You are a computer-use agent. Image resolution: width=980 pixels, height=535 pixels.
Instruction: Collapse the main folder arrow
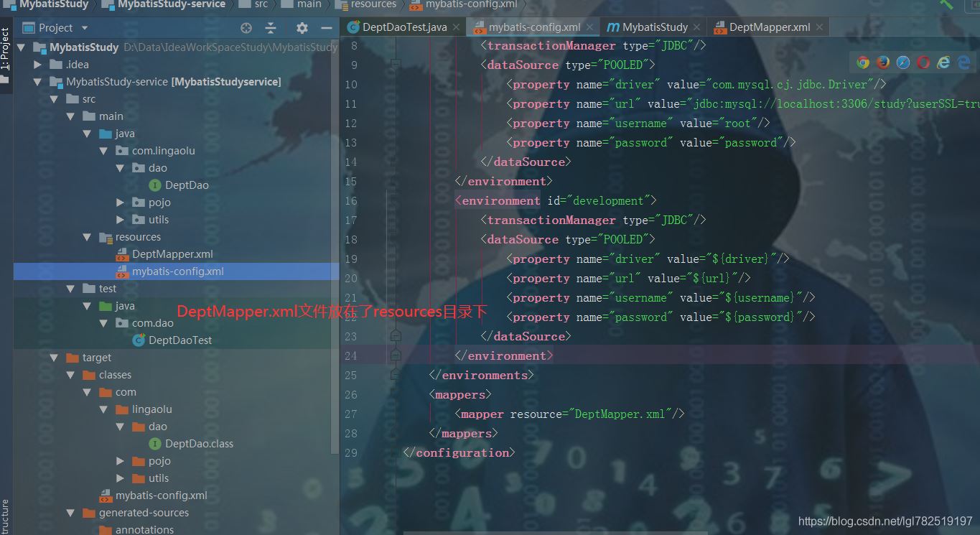coord(70,116)
